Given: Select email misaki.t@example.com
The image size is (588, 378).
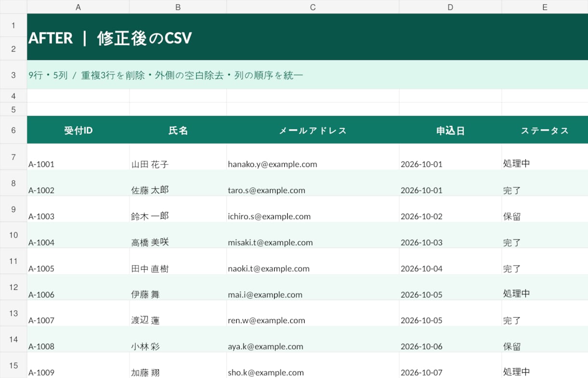Looking at the screenshot, I should coord(313,235).
